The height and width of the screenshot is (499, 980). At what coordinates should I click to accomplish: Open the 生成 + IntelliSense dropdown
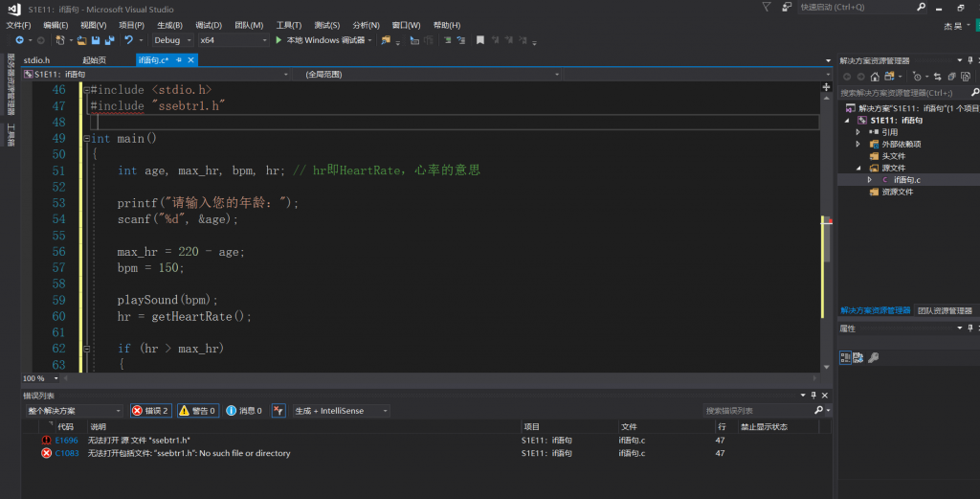[x=342, y=411]
